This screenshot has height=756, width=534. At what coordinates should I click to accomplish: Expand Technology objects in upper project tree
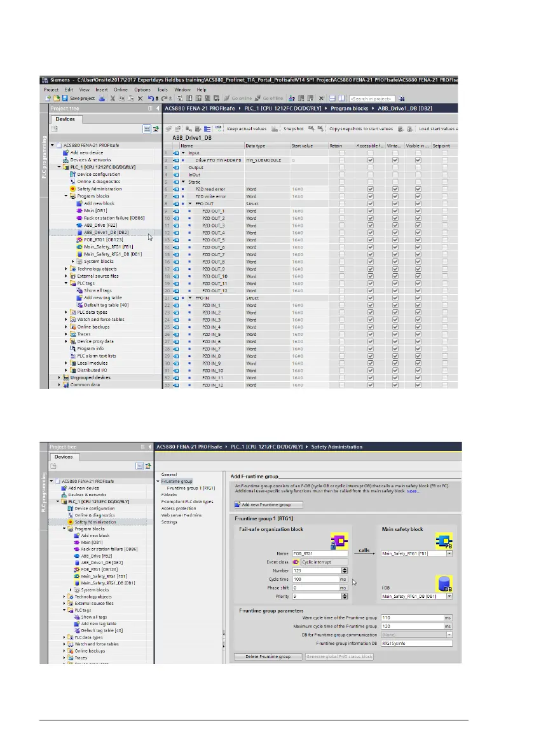coord(67,269)
